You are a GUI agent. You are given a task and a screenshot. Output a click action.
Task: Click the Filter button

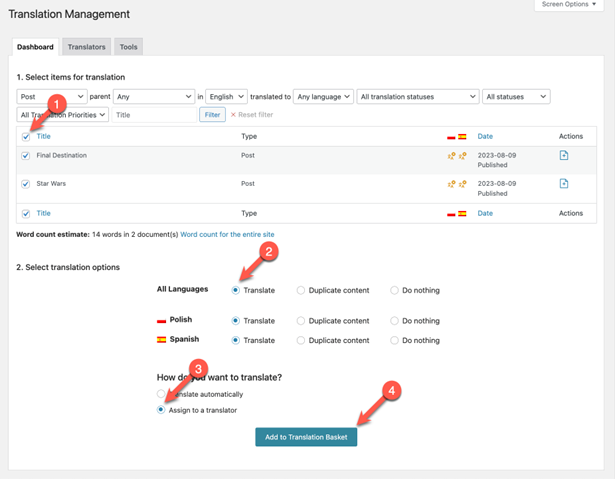[x=212, y=115]
